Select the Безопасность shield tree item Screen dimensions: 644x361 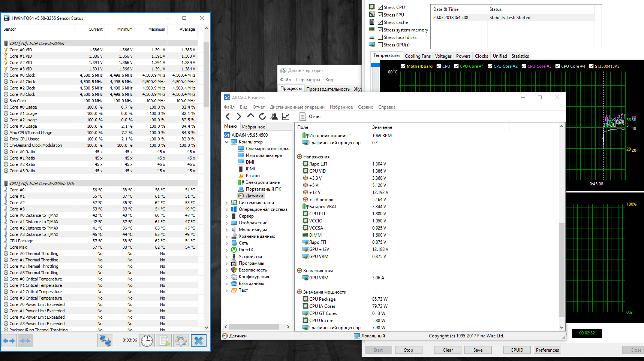(249, 270)
